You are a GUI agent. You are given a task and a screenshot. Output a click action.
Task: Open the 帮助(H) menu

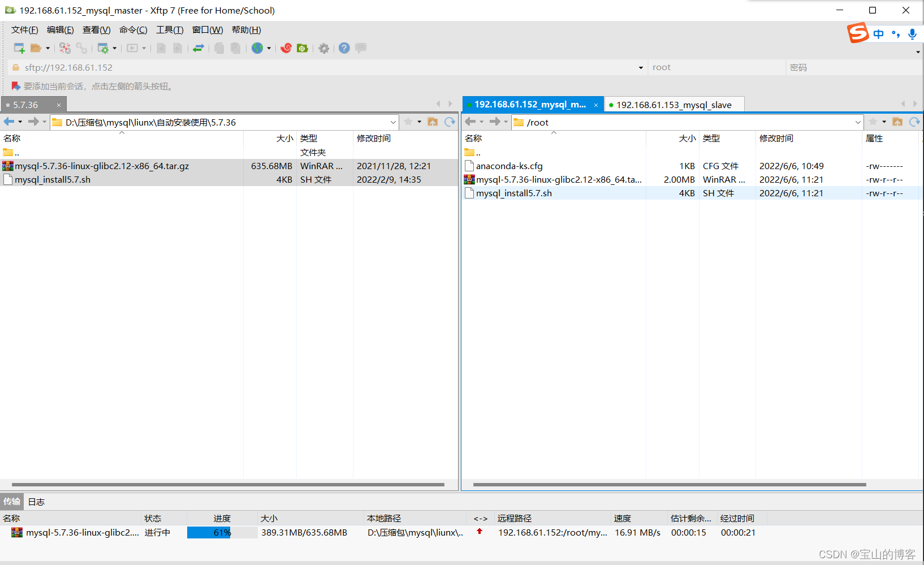[247, 30]
